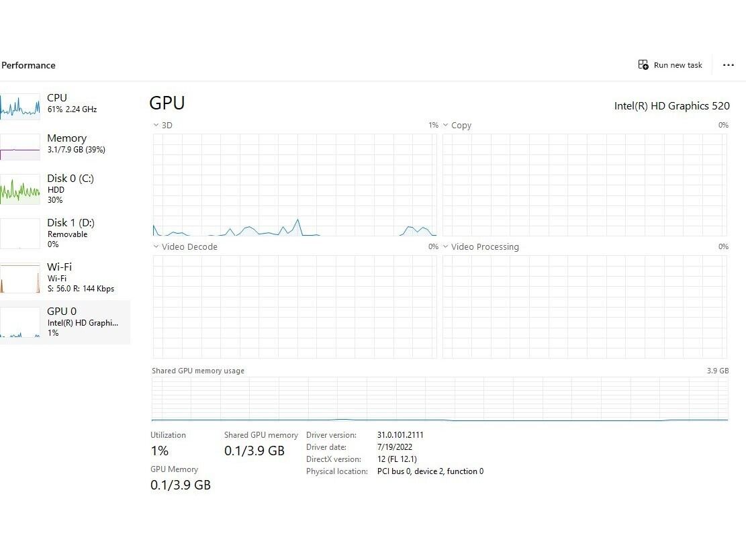Open the three-dots more options menu

click(729, 65)
